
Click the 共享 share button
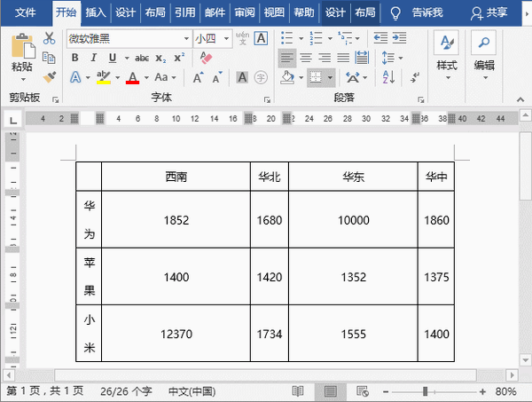coord(489,13)
